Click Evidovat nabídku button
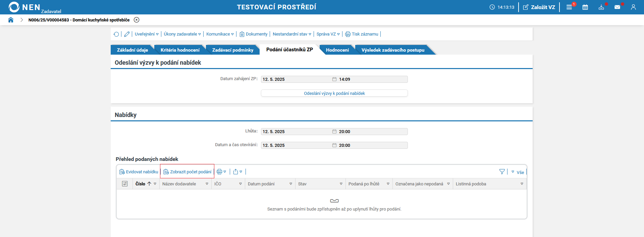The height and width of the screenshot is (237, 644). pos(139,172)
